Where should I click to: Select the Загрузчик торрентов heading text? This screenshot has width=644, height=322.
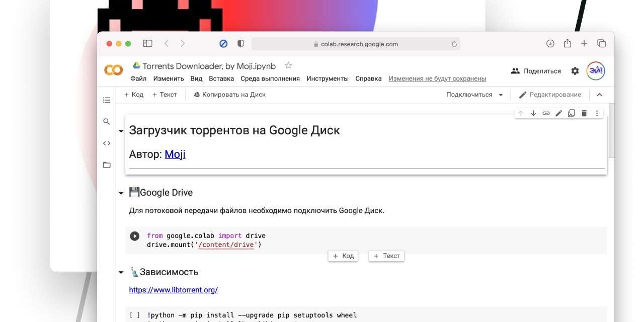234,130
